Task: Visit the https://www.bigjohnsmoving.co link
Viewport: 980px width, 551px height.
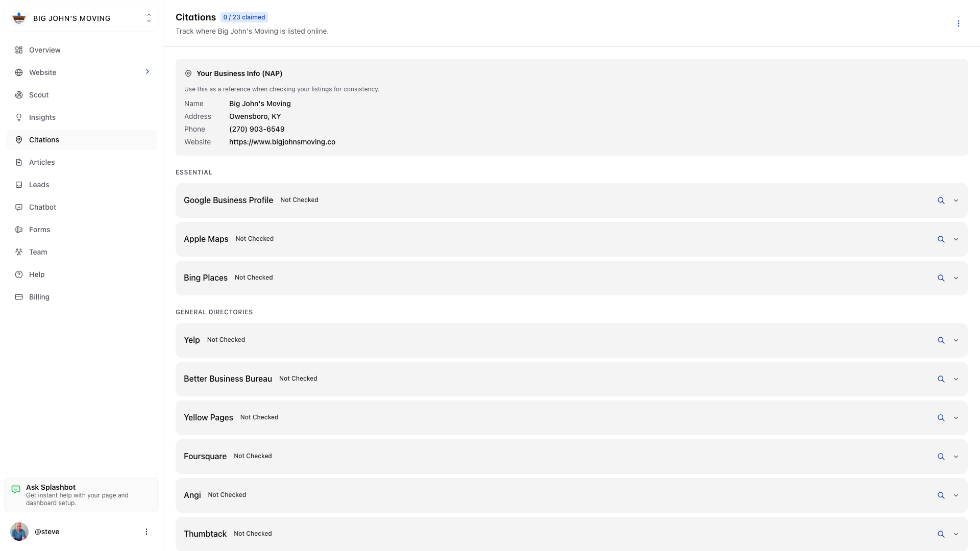Action: 282,142
